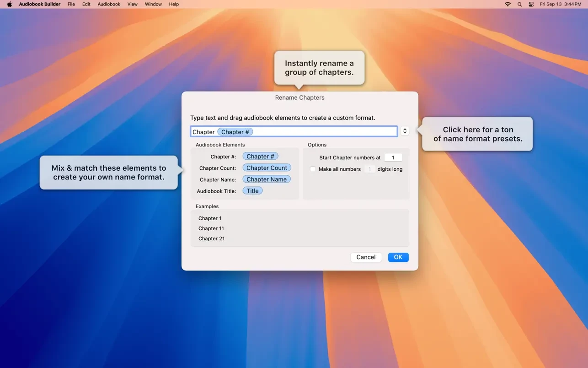
Task: Select the Title element token
Action: pyautogui.click(x=252, y=191)
